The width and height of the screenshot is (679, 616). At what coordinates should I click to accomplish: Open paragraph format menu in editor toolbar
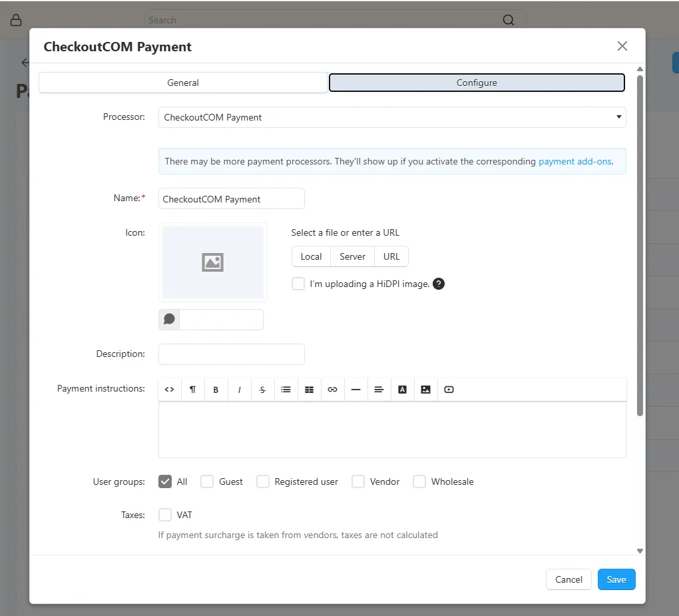click(192, 390)
